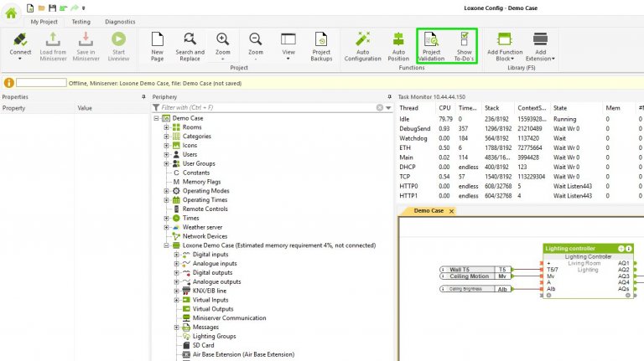The width and height of the screenshot is (644, 361).
Task: Click the save disk quick-access icon
Action: pos(52,8)
